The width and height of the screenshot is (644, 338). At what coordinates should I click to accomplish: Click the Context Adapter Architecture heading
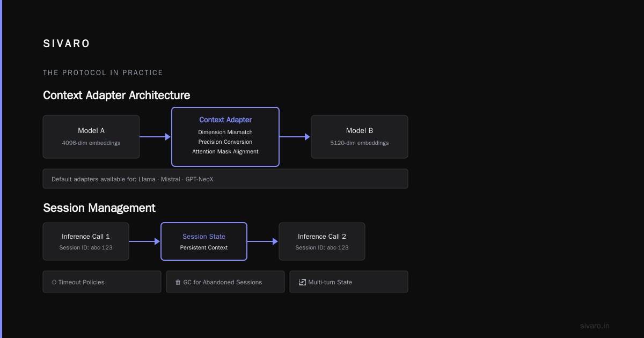(116, 95)
